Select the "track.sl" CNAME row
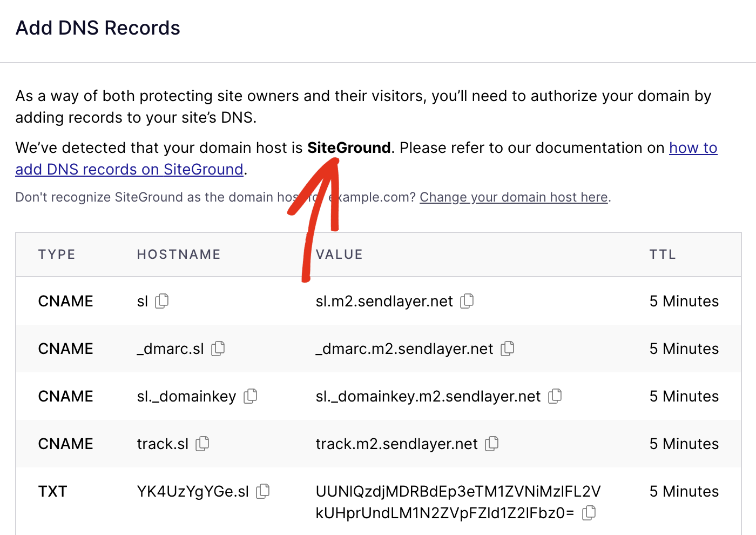The height and width of the screenshot is (535, 756). point(378,444)
